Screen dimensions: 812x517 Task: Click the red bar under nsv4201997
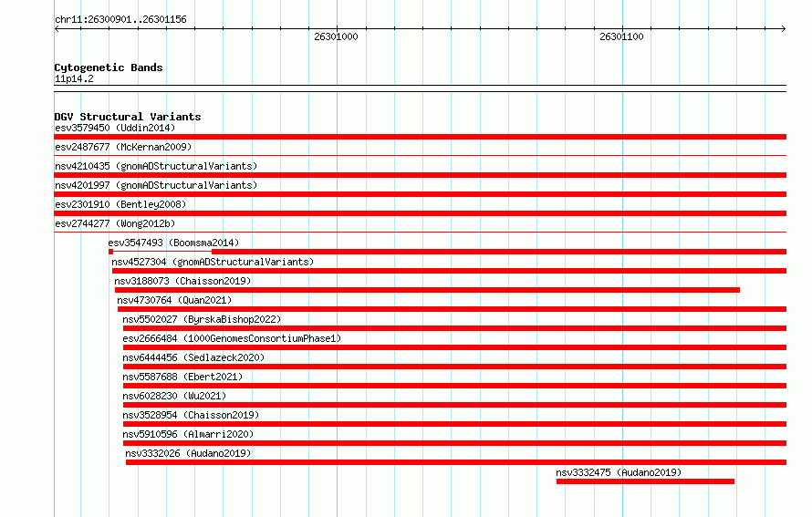(421, 194)
